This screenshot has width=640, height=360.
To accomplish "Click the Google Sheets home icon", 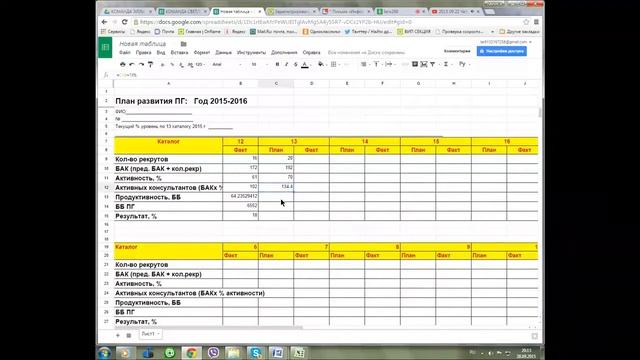I will pyautogui.click(x=105, y=47).
